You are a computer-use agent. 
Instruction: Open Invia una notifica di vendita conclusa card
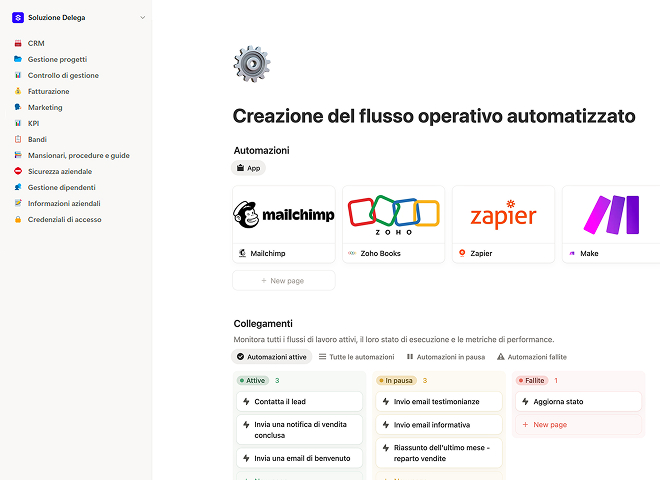(x=299, y=430)
